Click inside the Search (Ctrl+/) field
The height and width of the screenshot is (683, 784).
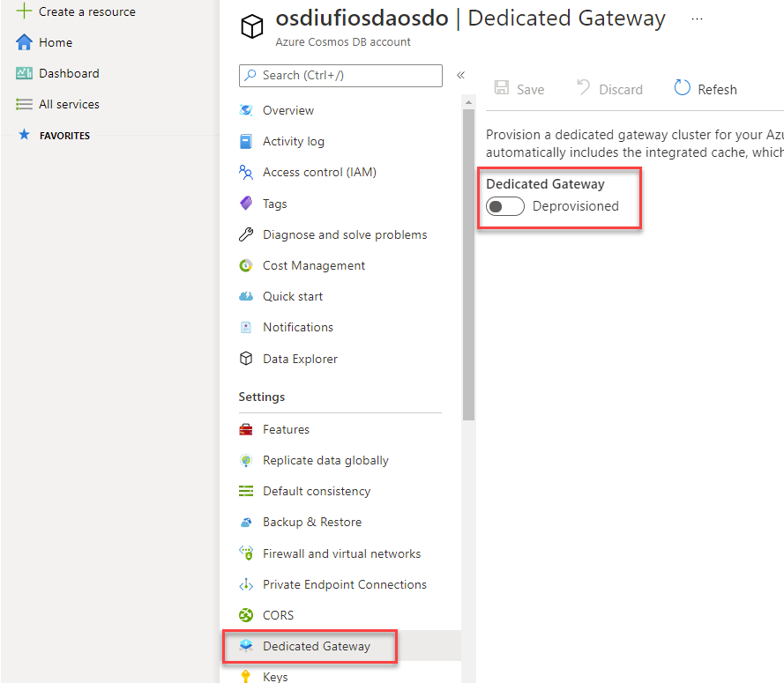coord(340,76)
